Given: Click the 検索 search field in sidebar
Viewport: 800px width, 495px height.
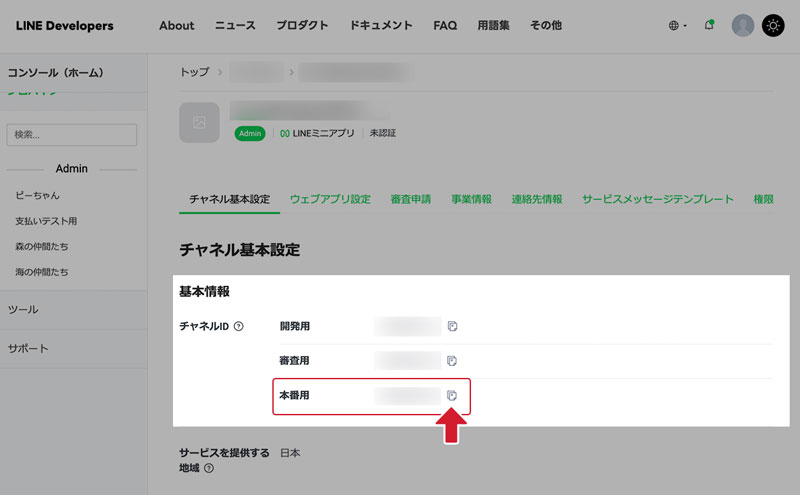Looking at the screenshot, I should coord(71,135).
